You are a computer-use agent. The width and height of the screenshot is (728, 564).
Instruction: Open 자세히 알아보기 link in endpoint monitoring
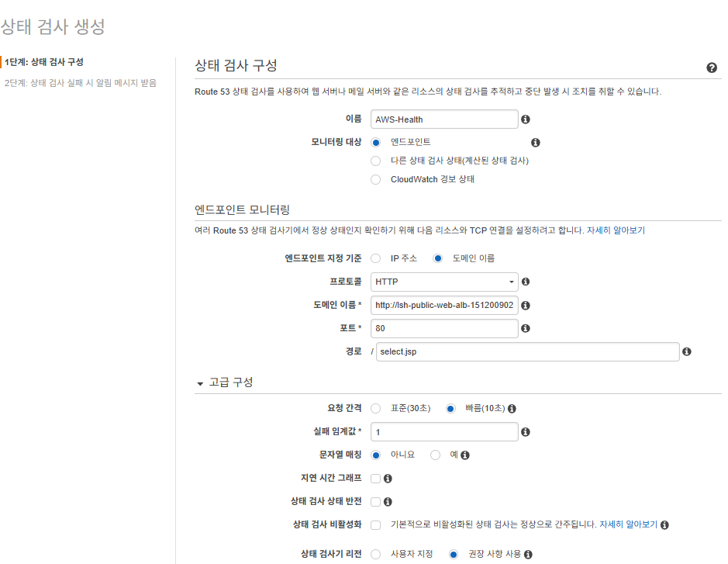[x=616, y=230]
